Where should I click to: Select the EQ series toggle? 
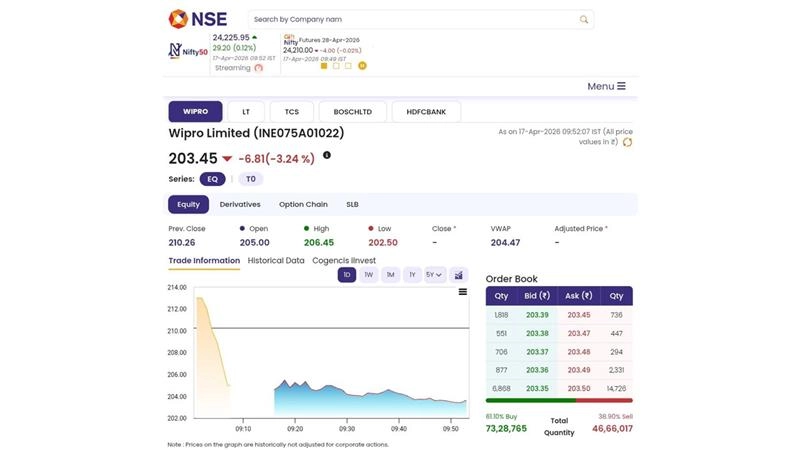tap(211, 179)
